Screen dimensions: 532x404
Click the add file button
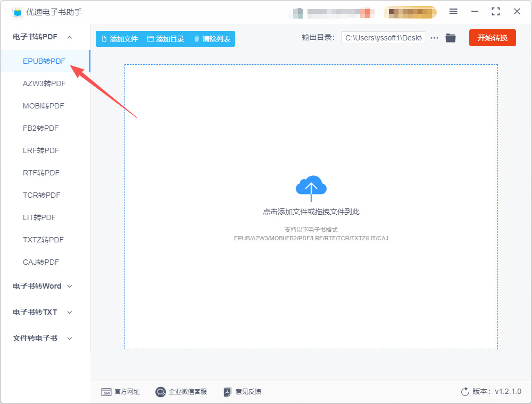(120, 39)
